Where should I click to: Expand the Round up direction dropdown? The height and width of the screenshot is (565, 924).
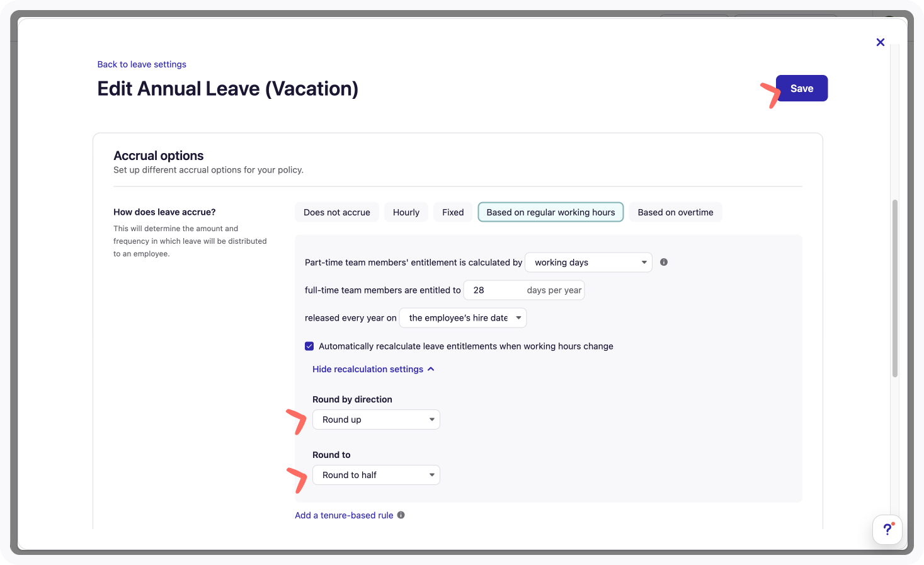(376, 419)
